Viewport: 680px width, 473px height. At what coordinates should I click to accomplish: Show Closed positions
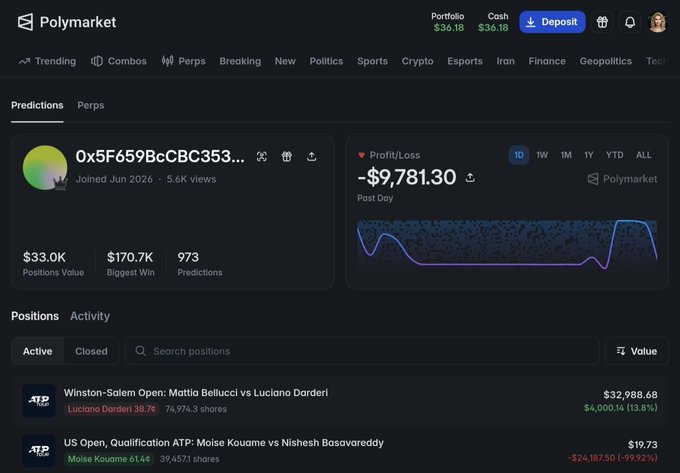pos(91,351)
